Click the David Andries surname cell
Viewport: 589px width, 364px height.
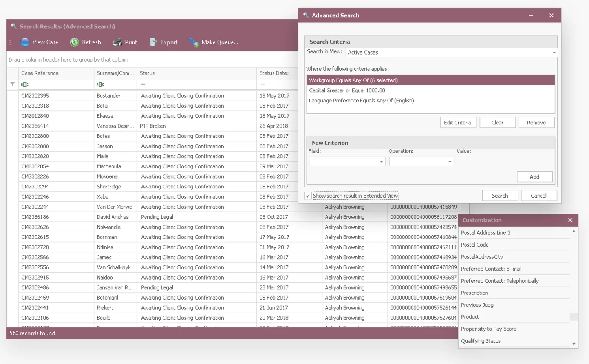pos(115,217)
